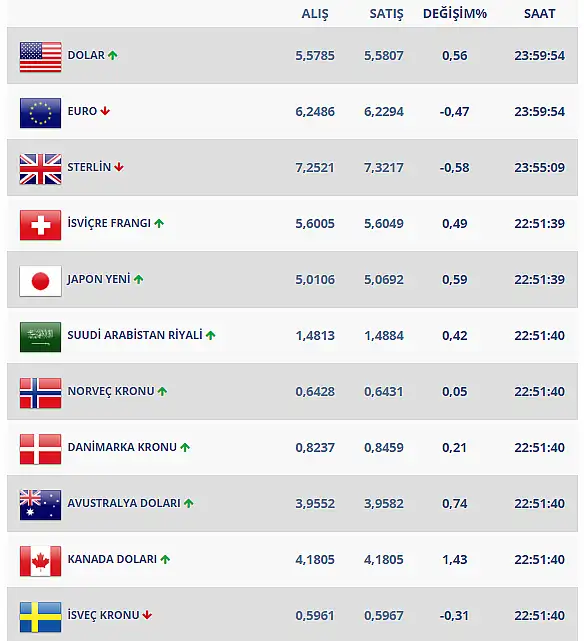Image resolution: width=584 pixels, height=641 pixels.
Task: Open the AVUSTRALYA DOLARI link
Action: pos(124,503)
